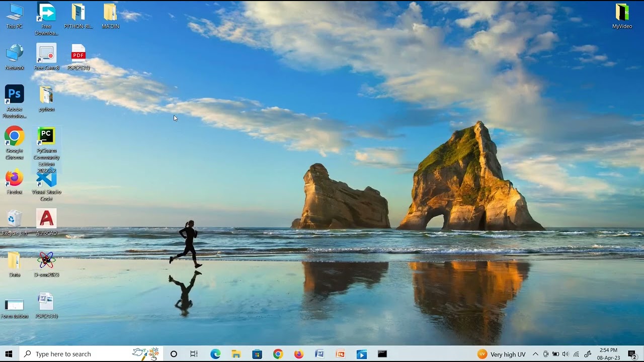
Task: Select the PyCharm Community Edition desktop icon
Action: pos(46,149)
